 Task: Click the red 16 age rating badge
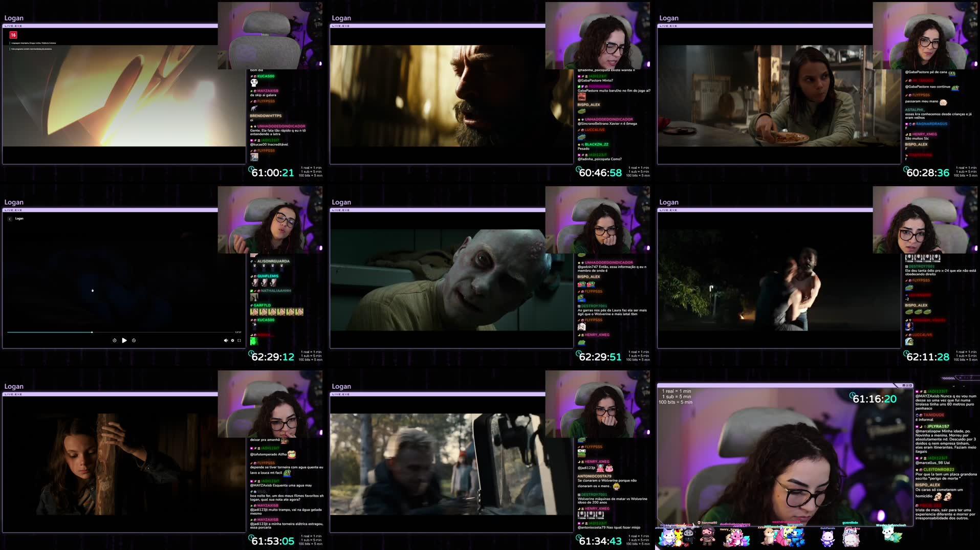click(13, 35)
